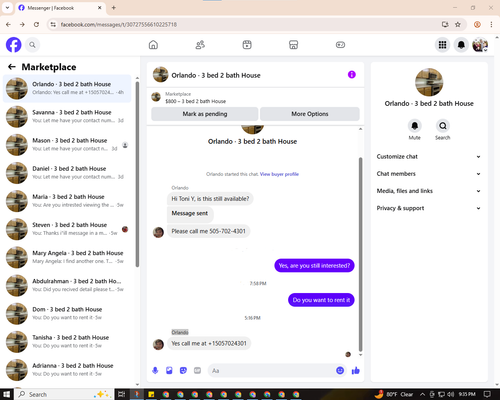Click the browser address bar URL

pyautogui.click(x=119, y=24)
